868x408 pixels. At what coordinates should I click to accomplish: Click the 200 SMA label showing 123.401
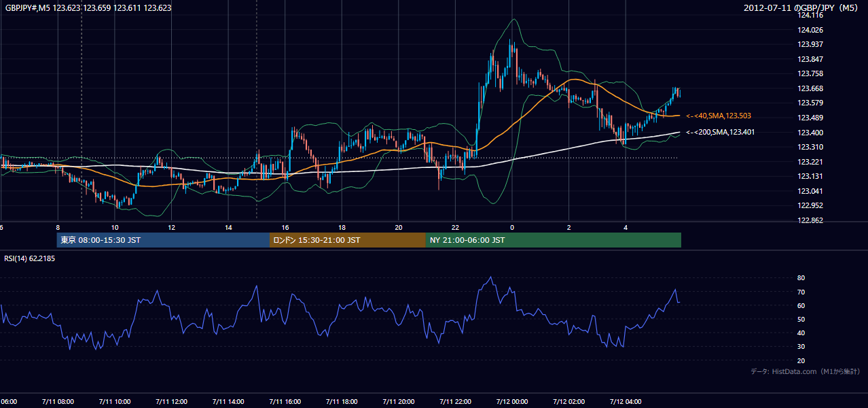click(x=720, y=133)
